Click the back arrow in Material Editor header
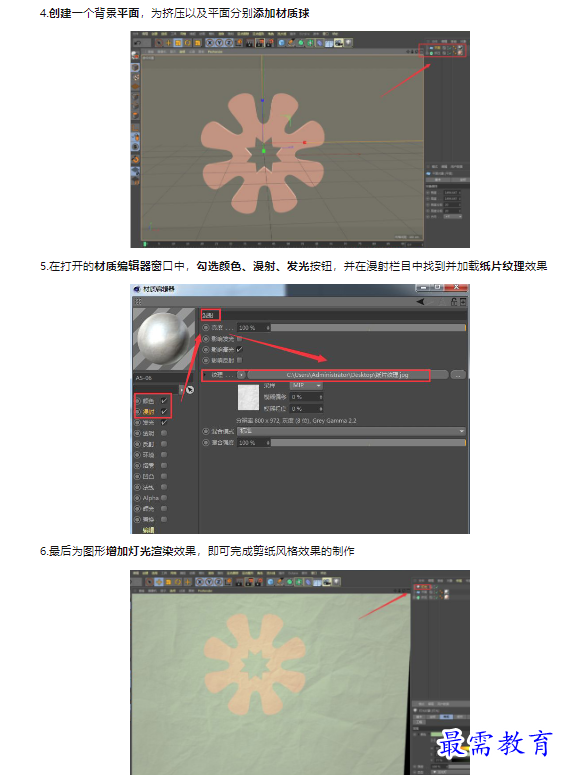The width and height of the screenshot is (561, 775). (x=420, y=301)
